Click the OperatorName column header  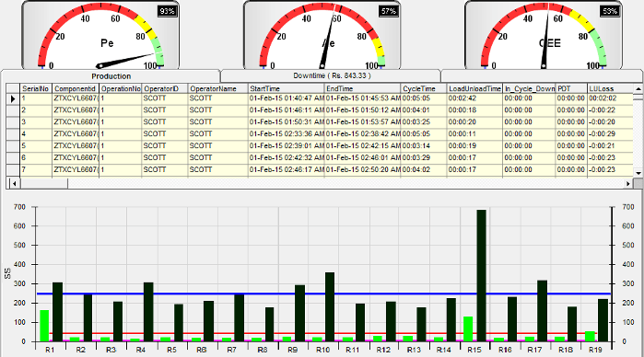[218, 88]
